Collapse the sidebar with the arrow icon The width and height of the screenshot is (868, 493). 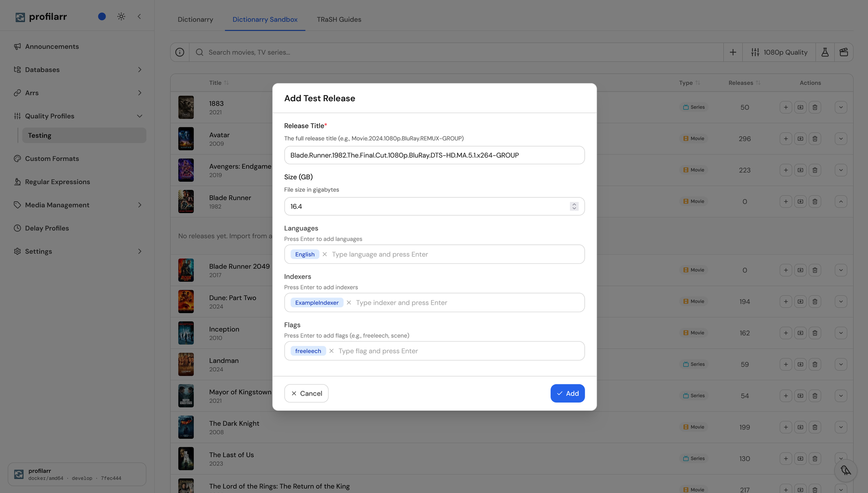click(x=139, y=17)
